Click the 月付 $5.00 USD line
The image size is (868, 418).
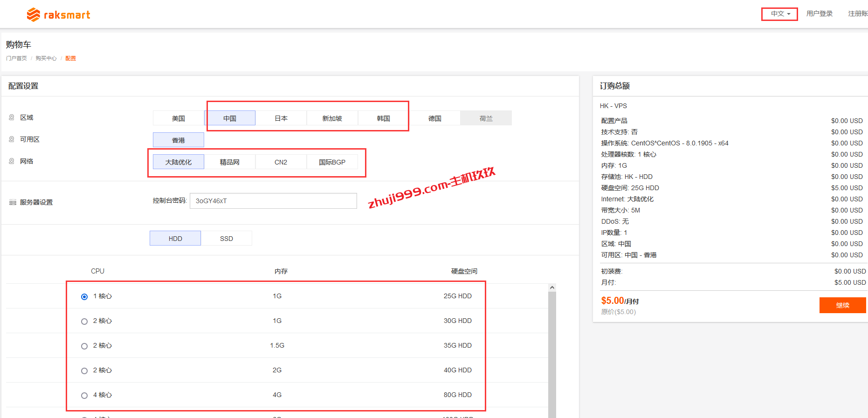733,282
